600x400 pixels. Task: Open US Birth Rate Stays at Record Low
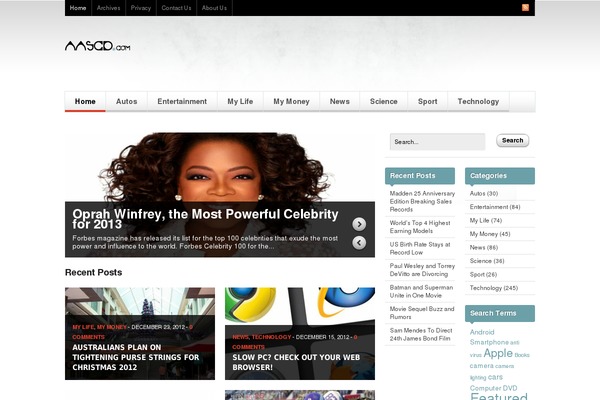pyautogui.click(x=420, y=248)
